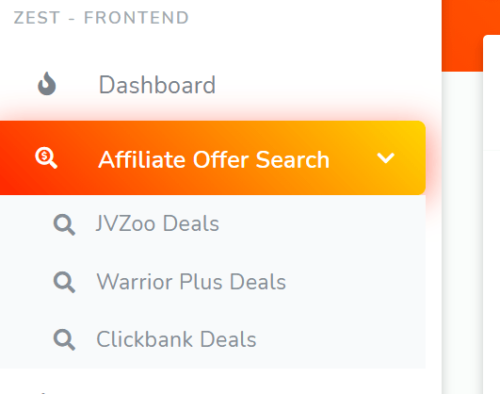Screen dimensions: 500x394
Task: Select the Affiliate Offer Search menu label
Action: (214, 159)
